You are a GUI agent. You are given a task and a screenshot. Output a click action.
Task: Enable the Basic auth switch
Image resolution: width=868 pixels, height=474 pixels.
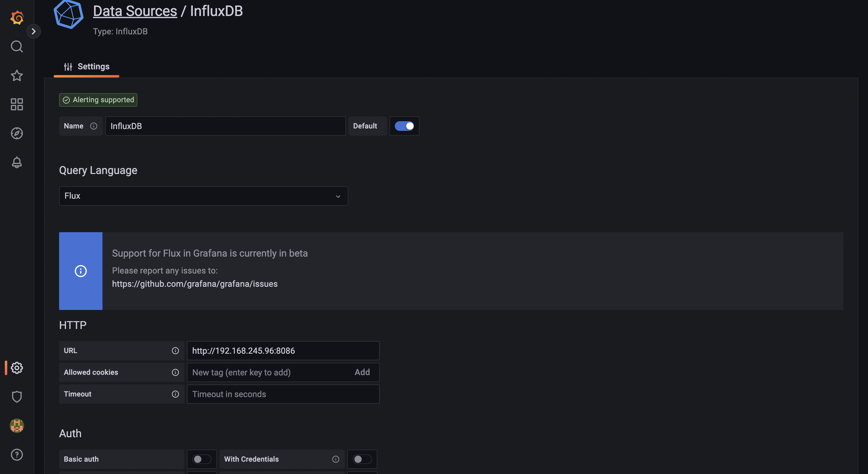coord(202,459)
